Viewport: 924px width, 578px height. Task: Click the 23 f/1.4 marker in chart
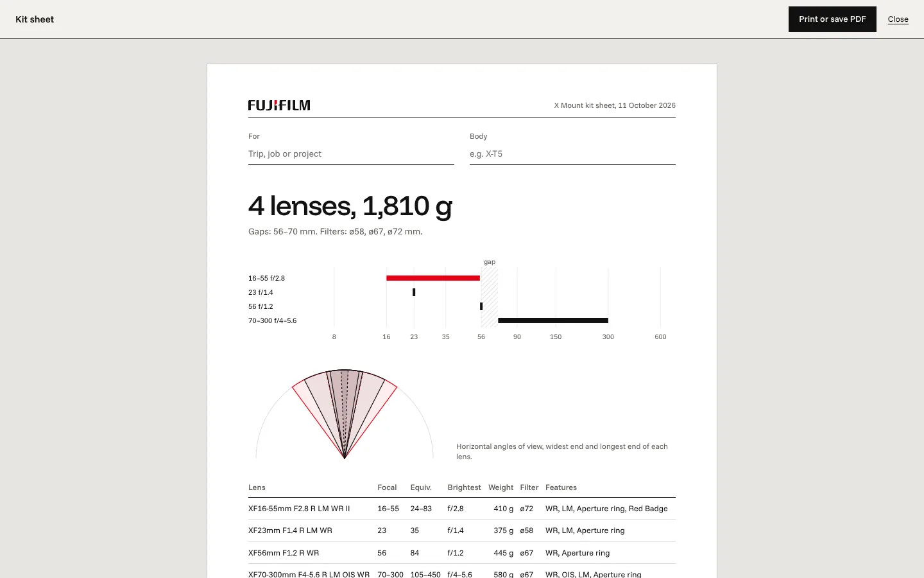coord(414,292)
